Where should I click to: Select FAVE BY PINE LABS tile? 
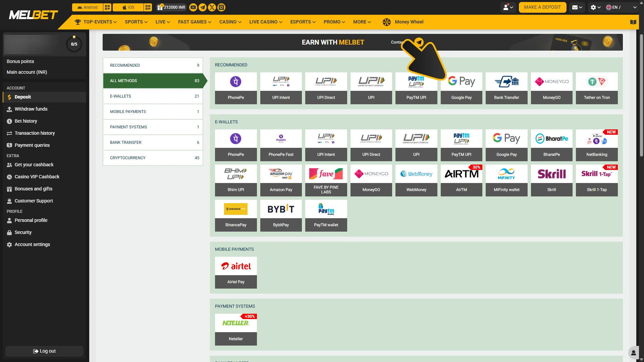tap(326, 181)
